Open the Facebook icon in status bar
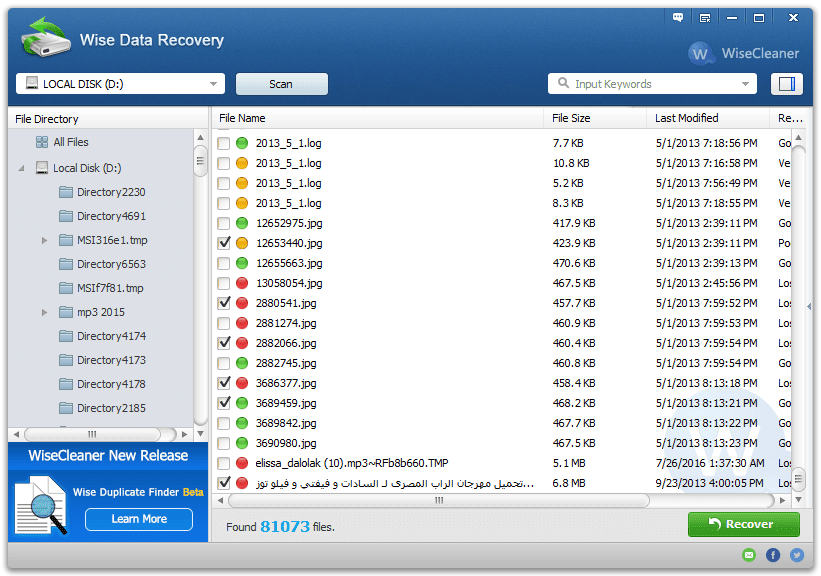The width and height of the screenshot is (821, 576). coord(773,555)
